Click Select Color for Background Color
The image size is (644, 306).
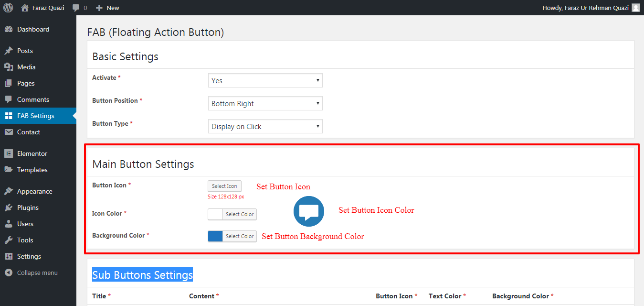pyautogui.click(x=240, y=236)
